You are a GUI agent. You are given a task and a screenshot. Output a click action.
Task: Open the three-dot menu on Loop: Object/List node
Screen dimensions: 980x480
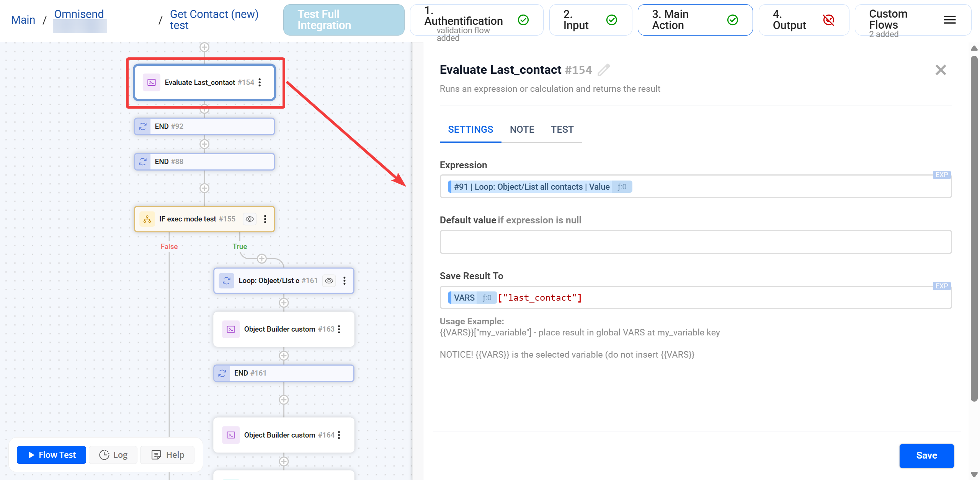[x=345, y=280]
